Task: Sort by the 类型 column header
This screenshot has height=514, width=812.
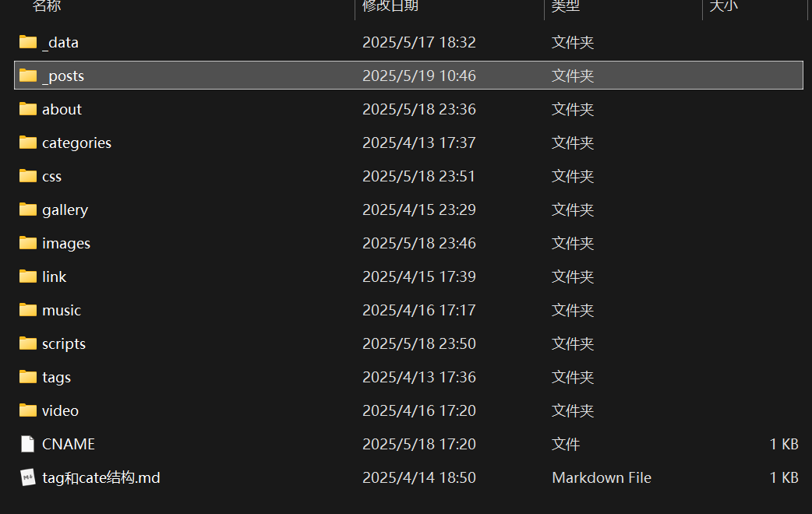Action: pos(566,6)
